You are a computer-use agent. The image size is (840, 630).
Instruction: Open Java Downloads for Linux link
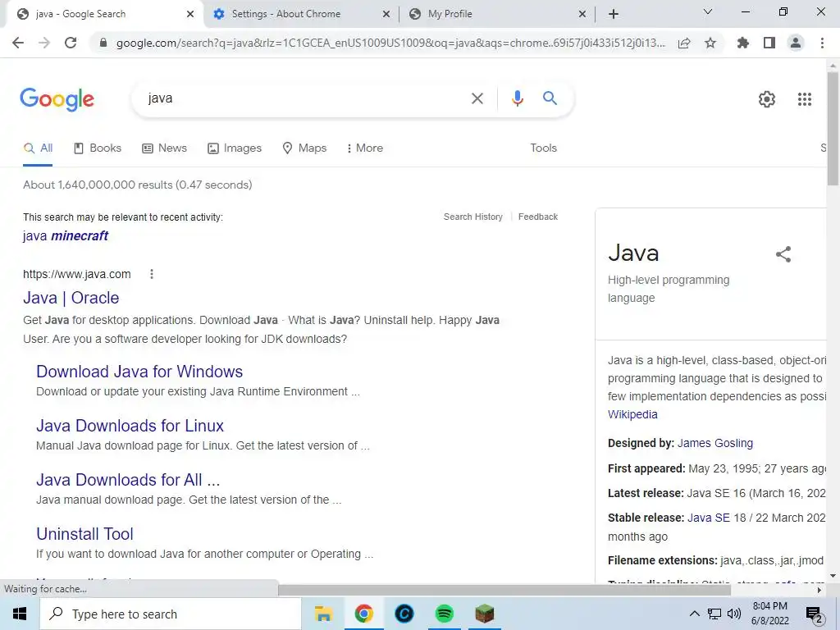click(x=130, y=426)
